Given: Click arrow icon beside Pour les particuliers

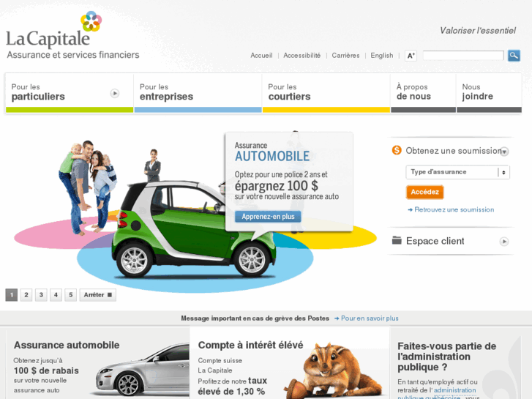Looking at the screenshot, I should 115,93.
